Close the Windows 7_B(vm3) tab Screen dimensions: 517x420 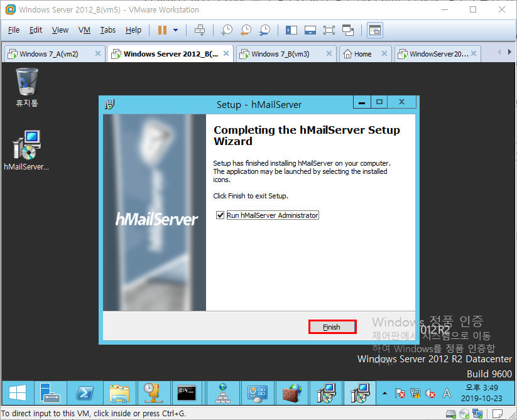point(329,53)
